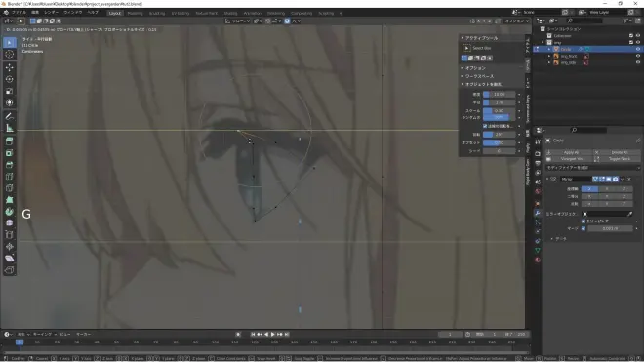Expand the Circle object in outliner

[x=549, y=49]
